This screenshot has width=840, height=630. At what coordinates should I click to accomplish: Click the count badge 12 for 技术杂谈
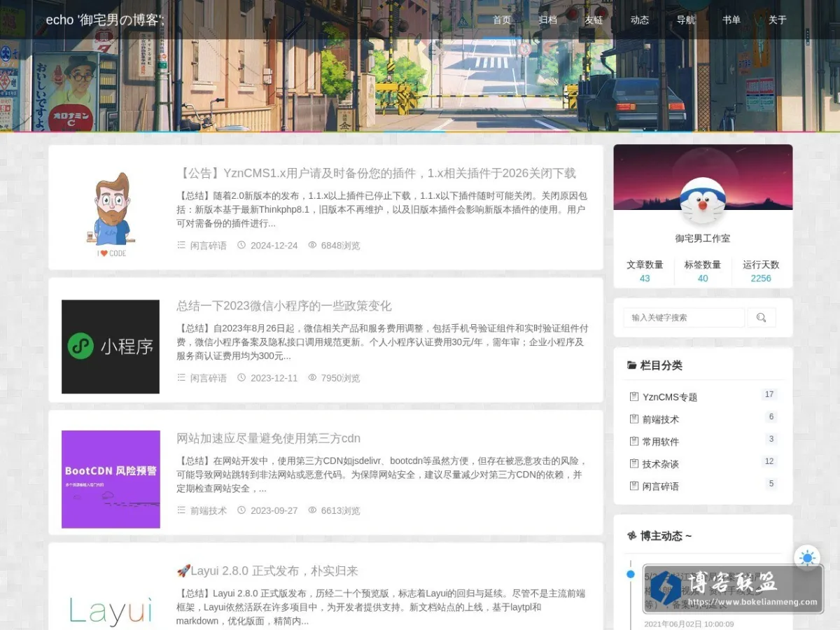point(769,461)
